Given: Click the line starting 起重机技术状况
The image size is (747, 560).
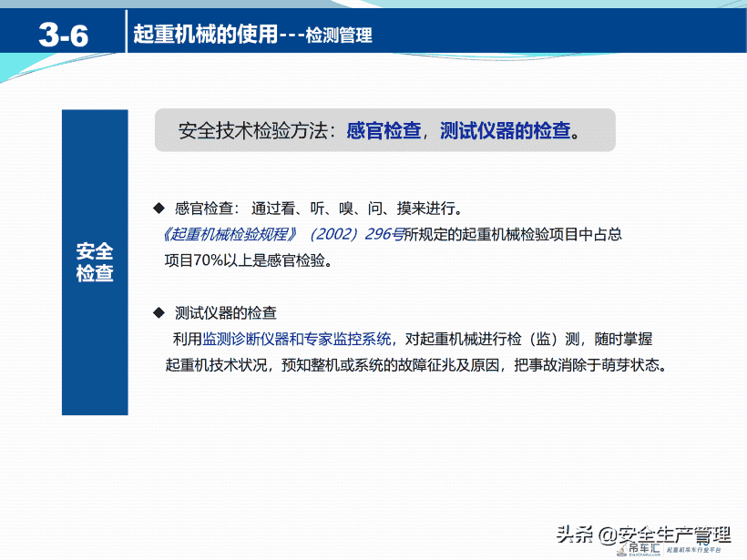Looking at the screenshot, I should (x=416, y=365).
